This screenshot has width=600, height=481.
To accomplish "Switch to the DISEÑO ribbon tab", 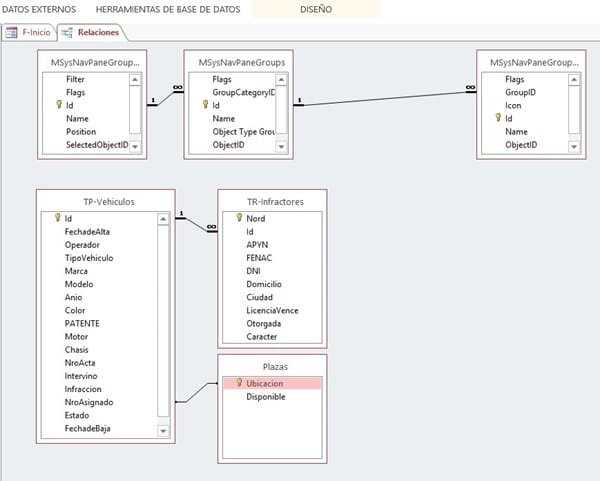I will pos(315,9).
